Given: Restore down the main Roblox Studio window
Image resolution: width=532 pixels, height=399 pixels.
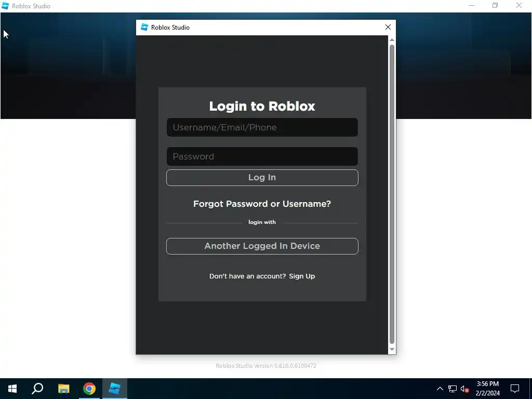Looking at the screenshot, I should (495, 5).
